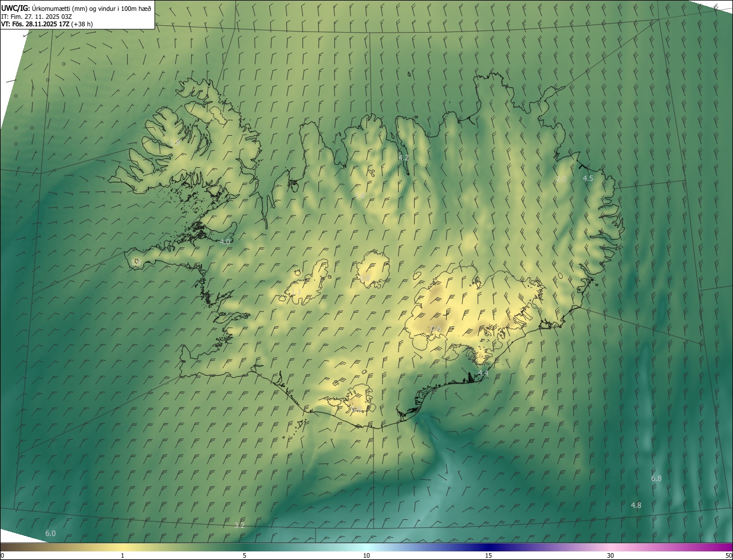Click the 2.0 value label on the map

click(561, 179)
